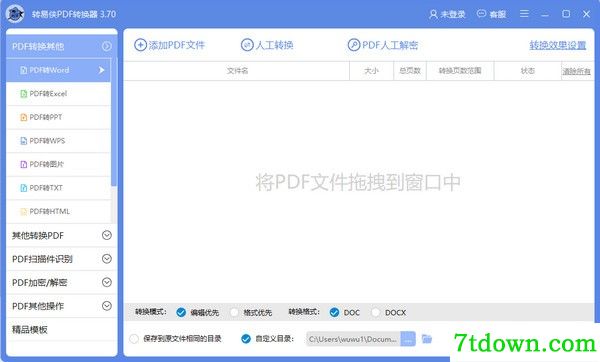The image size is (600, 362).
Task: Click the 转换页数范围 column header
Action: tap(460, 71)
